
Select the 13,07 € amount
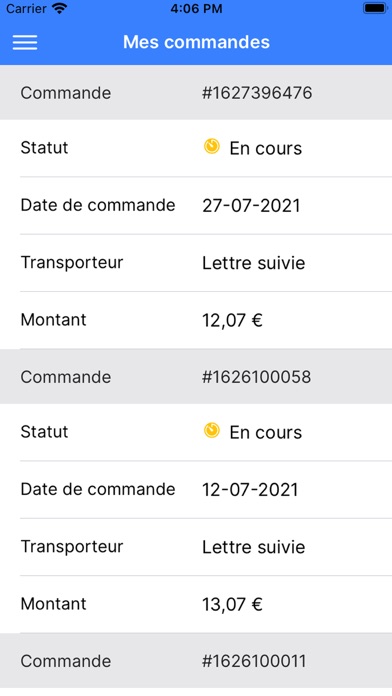[x=232, y=605]
